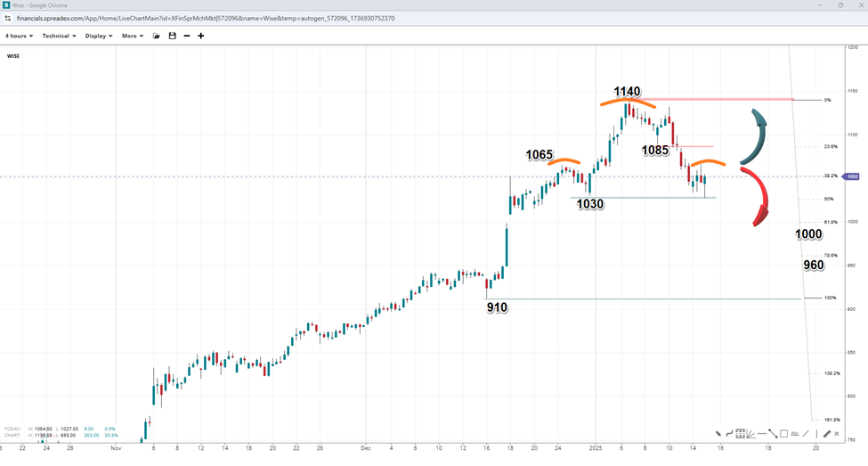Pick the grid-shaped drawing tool
The height and width of the screenshot is (466, 868).
click(x=741, y=434)
